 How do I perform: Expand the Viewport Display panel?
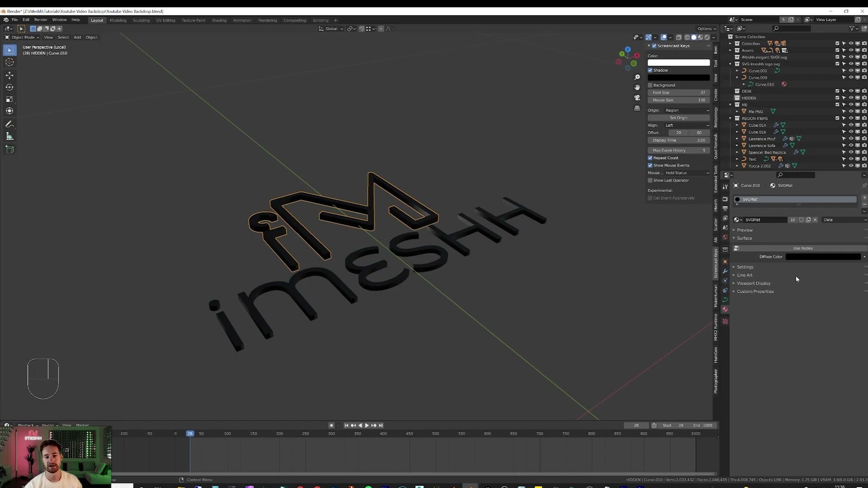[x=754, y=283]
